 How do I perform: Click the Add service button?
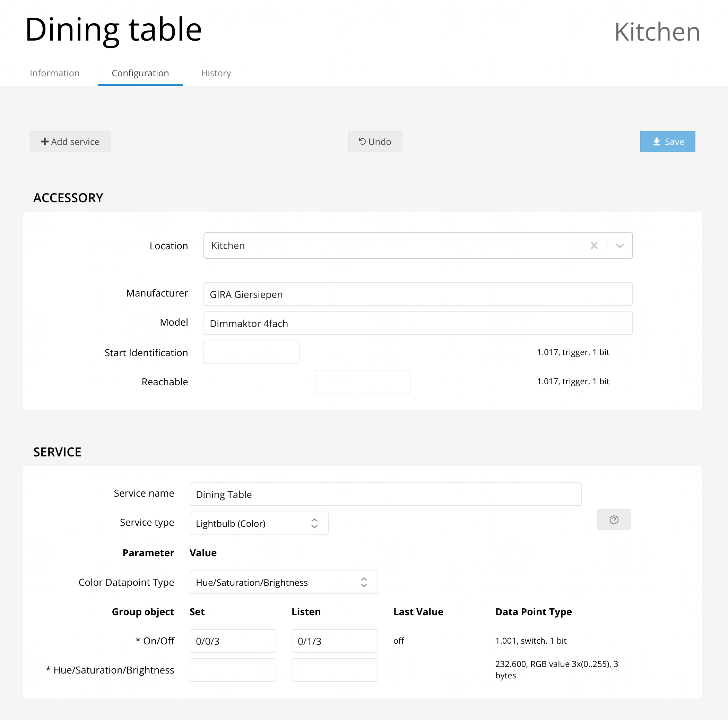(70, 142)
